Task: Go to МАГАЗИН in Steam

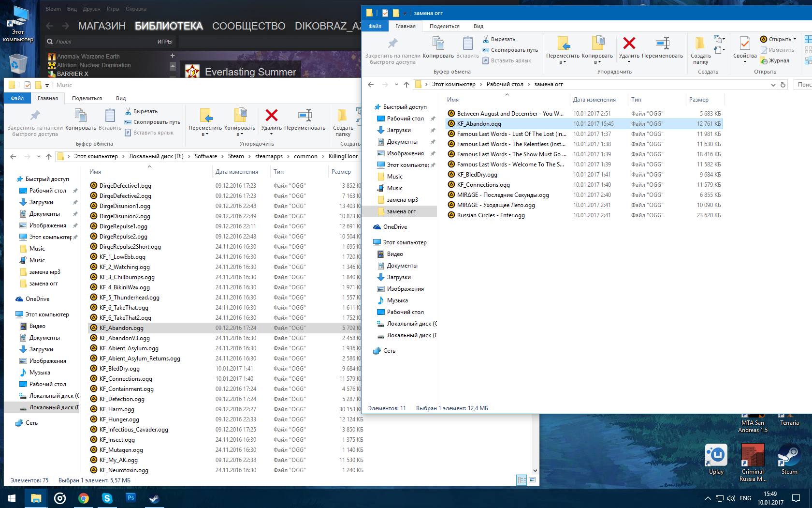Action: (x=101, y=26)
